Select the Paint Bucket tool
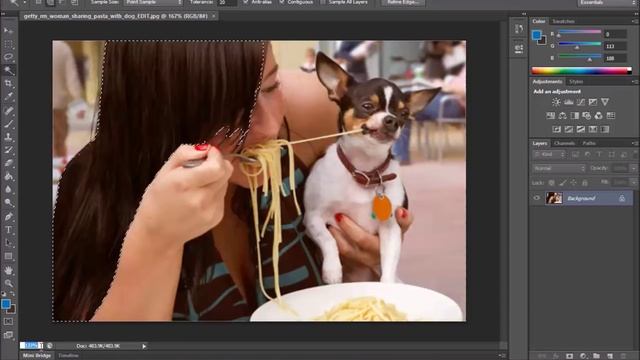This screenshot has width=640, height=360. click(x=9, y=176)
